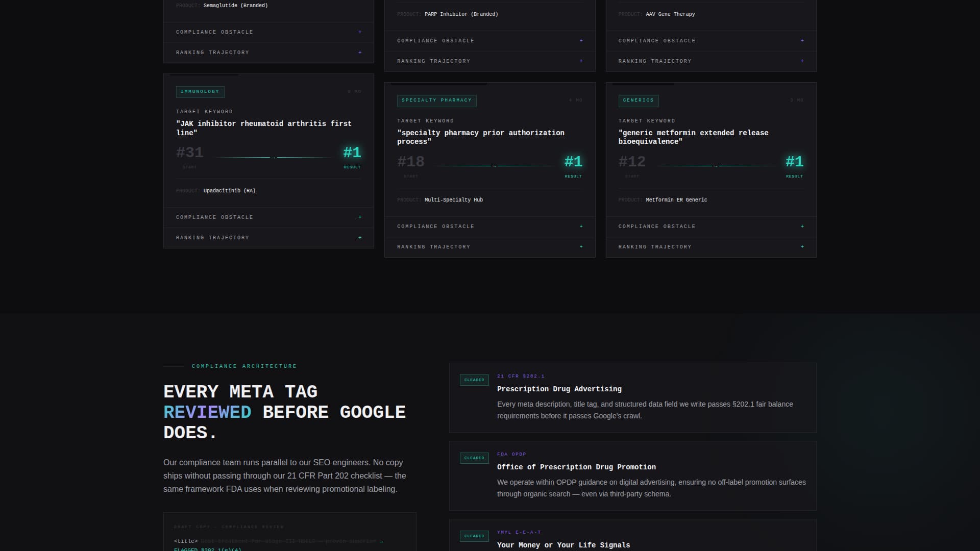Click the #31 start rank value

[x=190, y=153]
